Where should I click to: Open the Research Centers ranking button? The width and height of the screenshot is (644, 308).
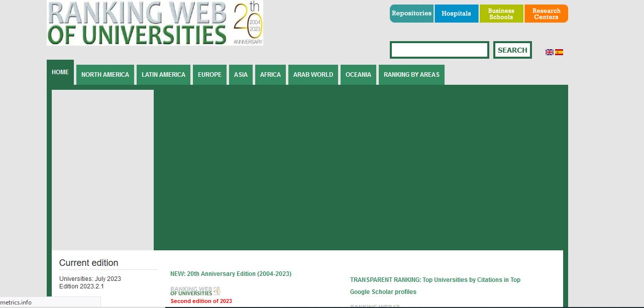pyautogui.click(x=546, y=14)
